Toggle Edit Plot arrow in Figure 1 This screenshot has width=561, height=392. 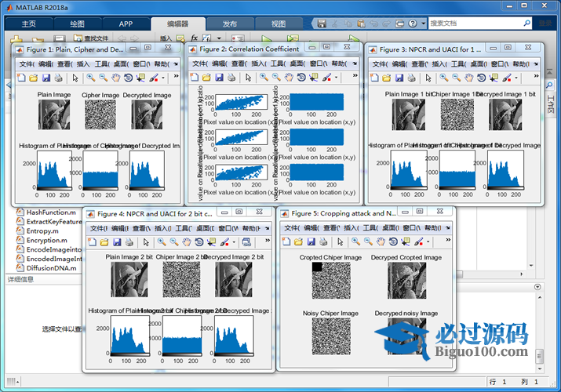(x=75, y=78)
